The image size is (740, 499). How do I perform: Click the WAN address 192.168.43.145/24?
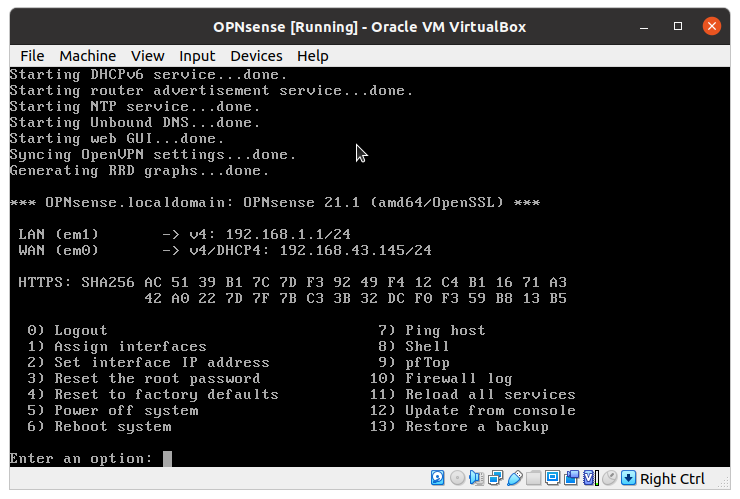[x=355, y=250]
